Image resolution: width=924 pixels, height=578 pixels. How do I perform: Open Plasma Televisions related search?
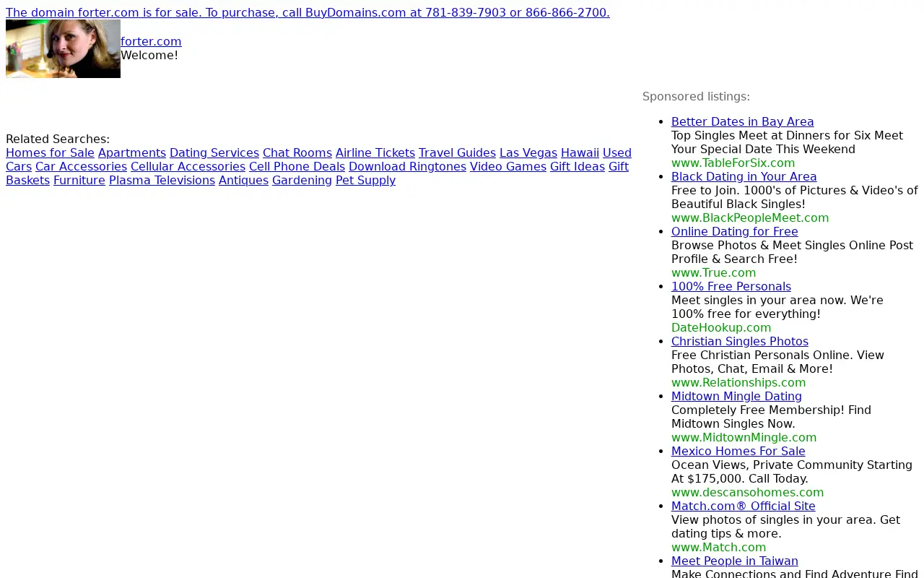pos(162,180)
